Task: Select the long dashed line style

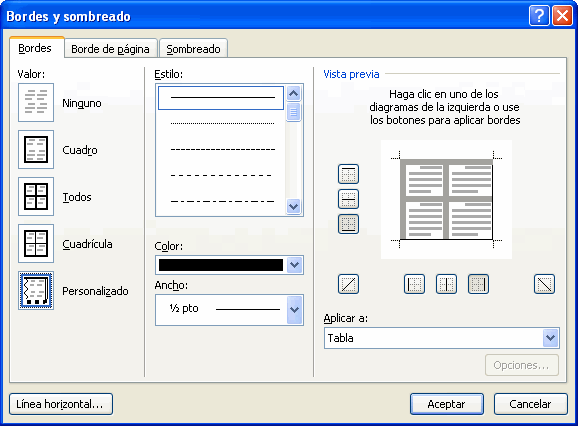Action: 221,175
